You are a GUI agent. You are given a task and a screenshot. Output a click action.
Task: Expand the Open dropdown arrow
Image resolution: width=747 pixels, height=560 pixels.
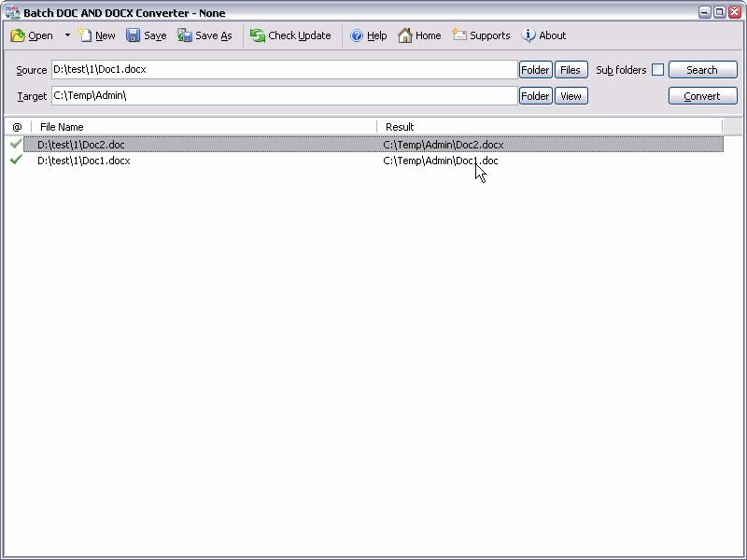67,35
